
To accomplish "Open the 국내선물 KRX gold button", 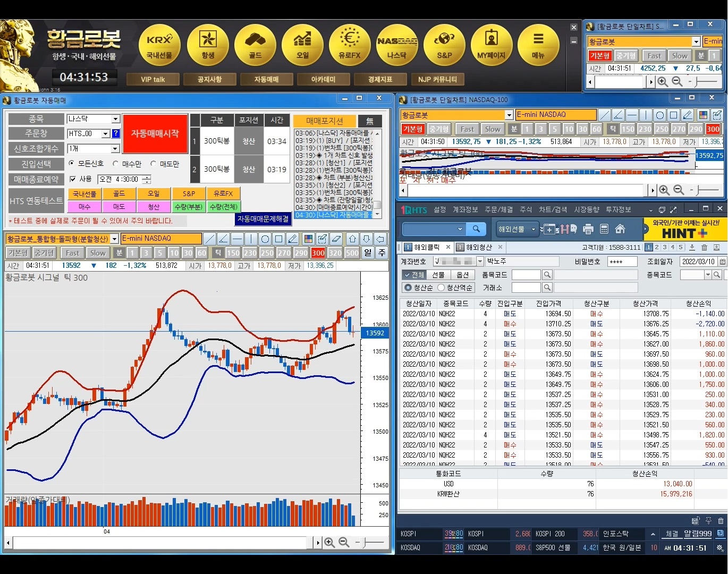I will 159,45.
